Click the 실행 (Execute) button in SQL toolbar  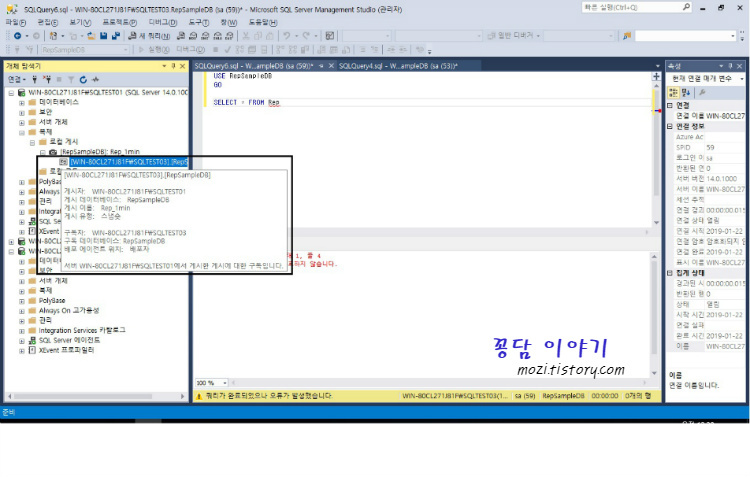(x=154, y=50)
